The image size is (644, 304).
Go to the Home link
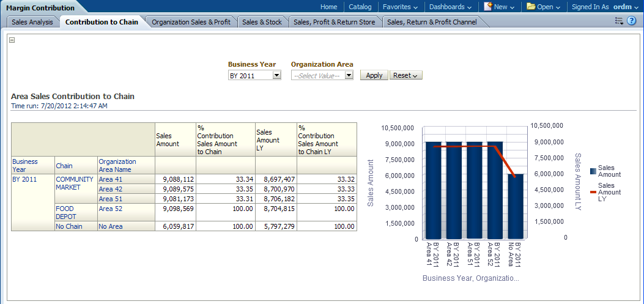[328, 7]
